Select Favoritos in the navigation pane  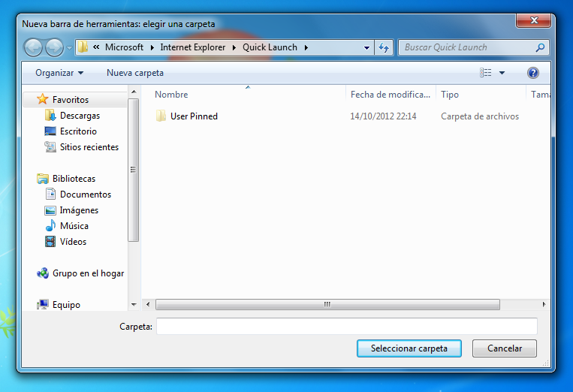pos(71,99)
